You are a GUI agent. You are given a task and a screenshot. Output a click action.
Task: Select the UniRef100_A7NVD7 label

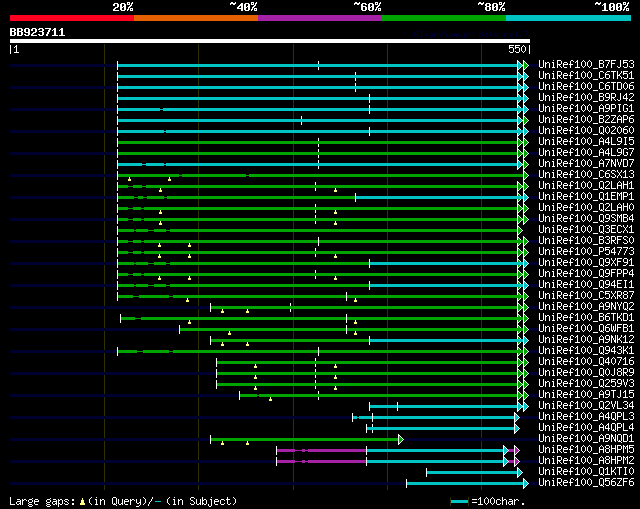(x=586, y=164)
